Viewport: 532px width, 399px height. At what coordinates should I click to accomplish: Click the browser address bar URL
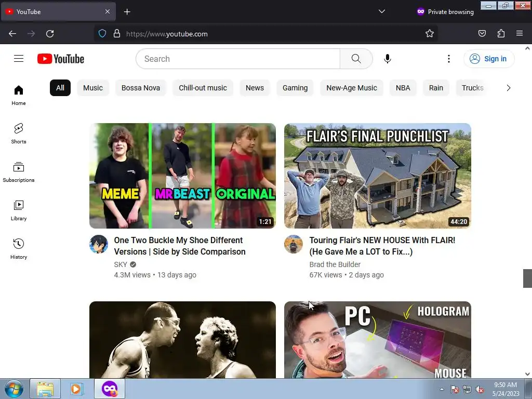[x=167, y=34]
